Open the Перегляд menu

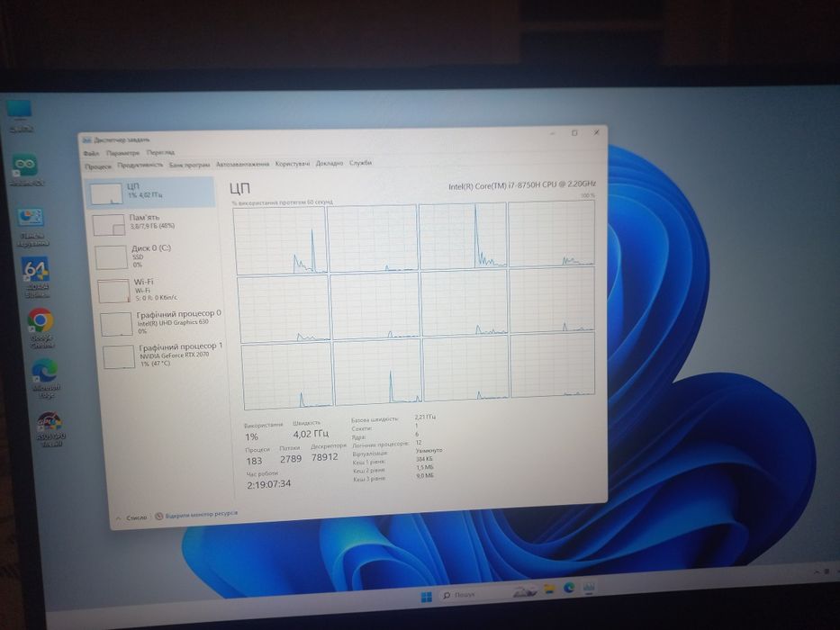pos(161,153)
